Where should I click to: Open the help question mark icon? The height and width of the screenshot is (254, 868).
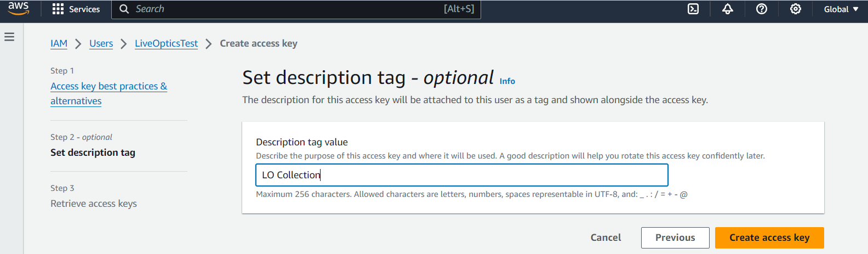point(761,9)
